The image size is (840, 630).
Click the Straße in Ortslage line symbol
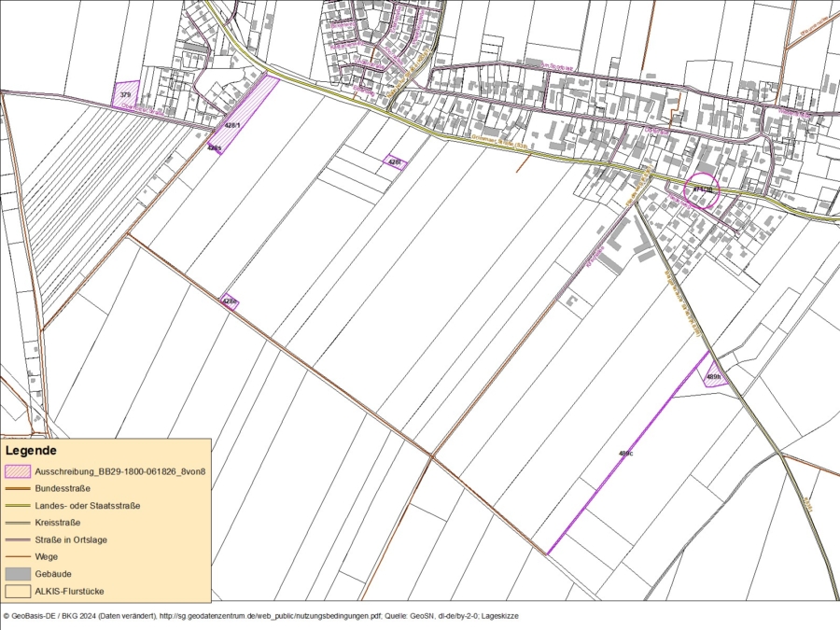coord(18,540)
